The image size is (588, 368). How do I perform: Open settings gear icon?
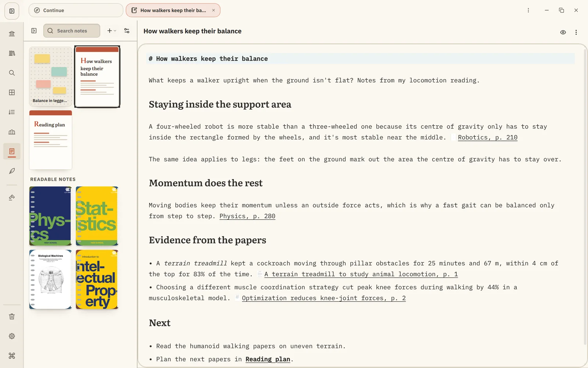point(12,336)
